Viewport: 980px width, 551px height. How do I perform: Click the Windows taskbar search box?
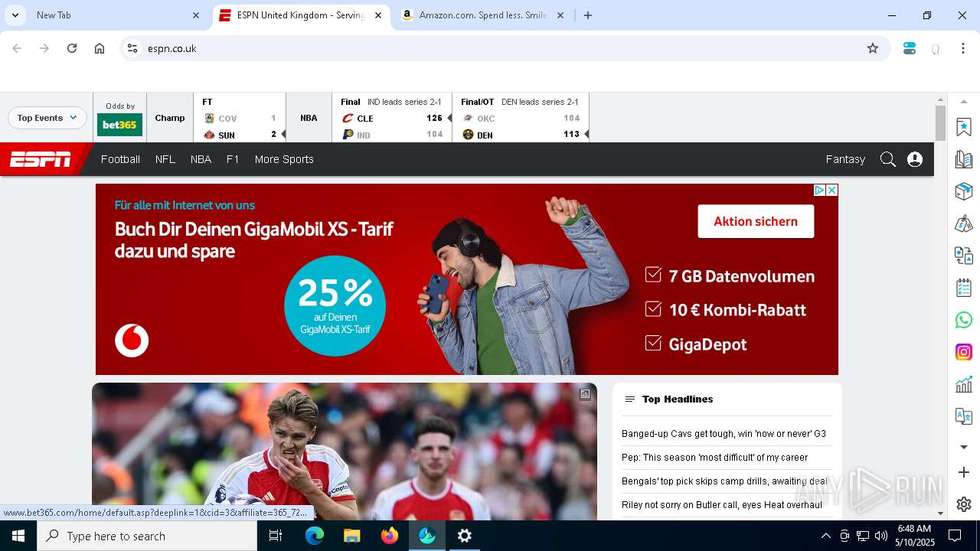point(147,536)
